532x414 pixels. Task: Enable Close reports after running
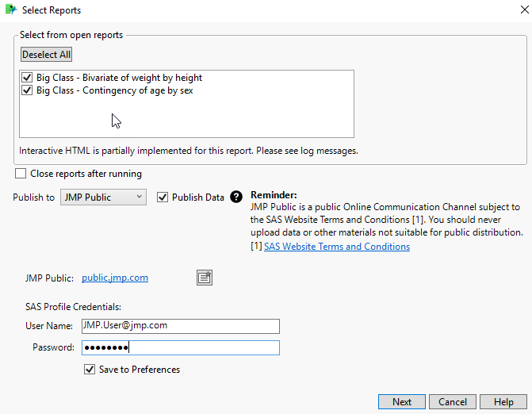pos(21,174)
